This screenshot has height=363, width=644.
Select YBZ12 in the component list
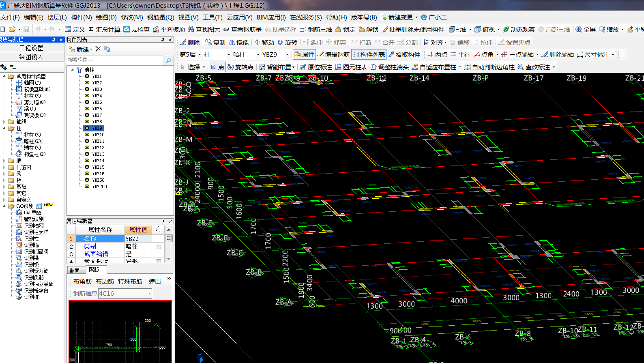click(98, 148)
